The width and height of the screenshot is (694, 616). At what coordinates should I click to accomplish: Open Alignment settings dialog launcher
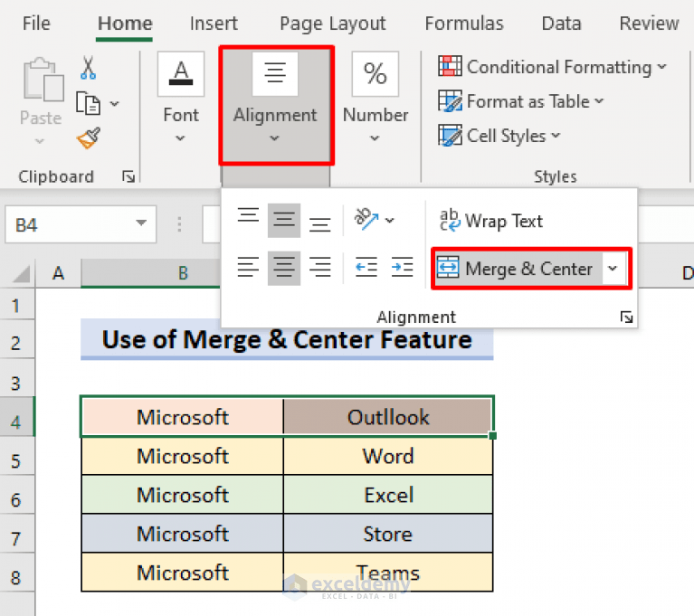626,317
